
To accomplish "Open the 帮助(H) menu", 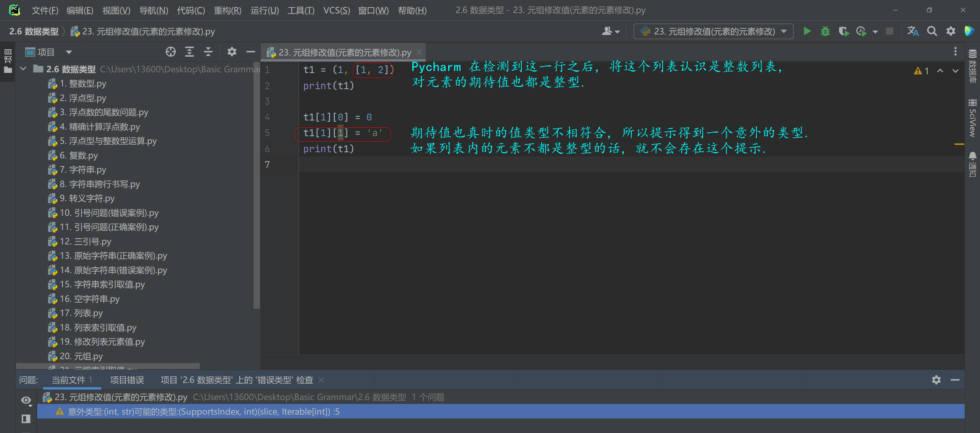I will coord(412,10).
